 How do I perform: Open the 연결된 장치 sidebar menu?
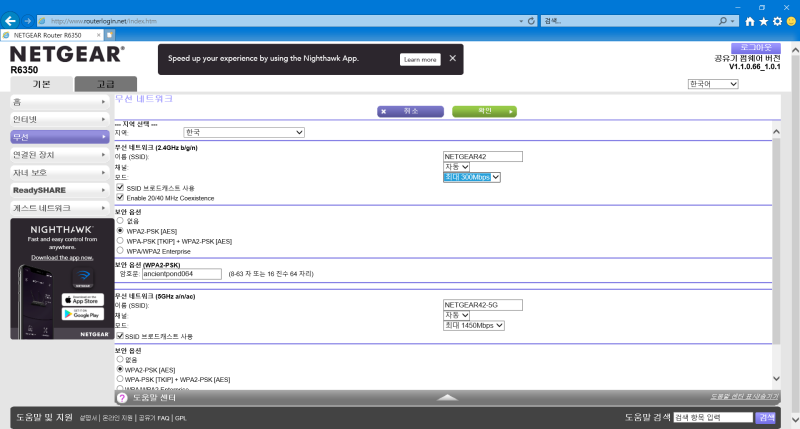(60, 155)
